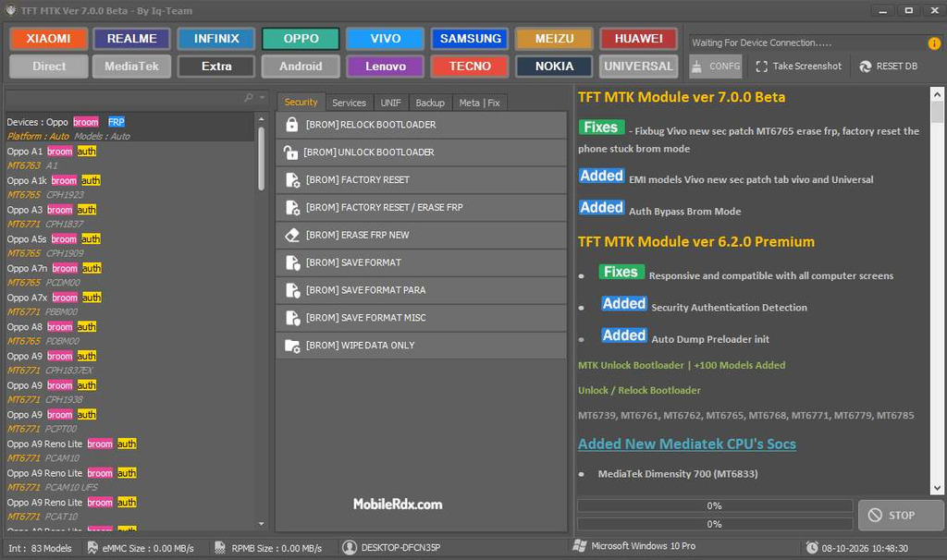Click the file icon beside [BROM] FACTORY RESET

click(292, 180)
